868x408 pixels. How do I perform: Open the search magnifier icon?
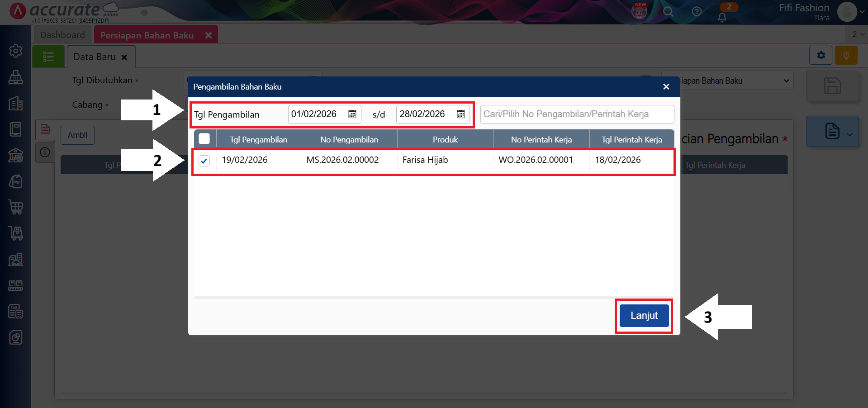click(668, 12)
